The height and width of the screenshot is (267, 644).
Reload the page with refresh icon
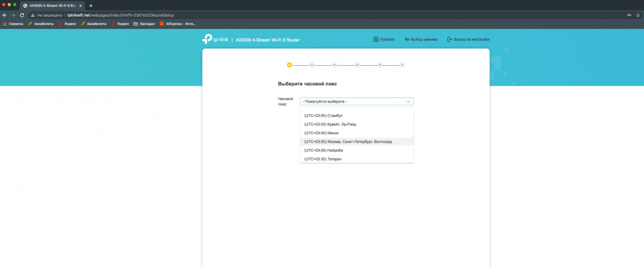22,15
